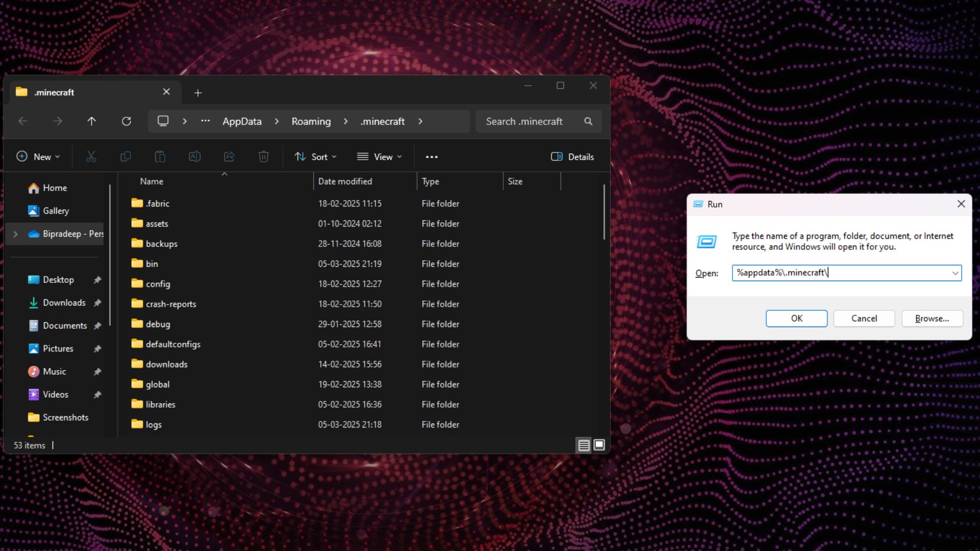Expand the Bipradeep OneDrive tree item
The image size is (980, 551).
coord(15,234)
